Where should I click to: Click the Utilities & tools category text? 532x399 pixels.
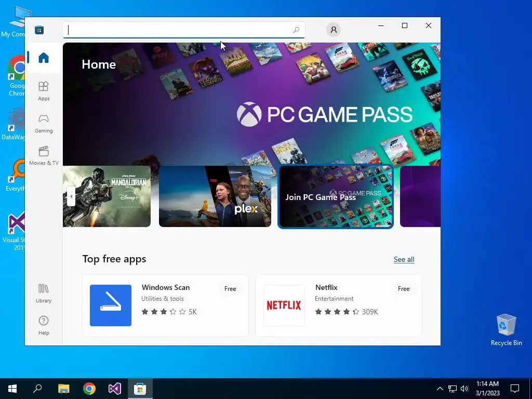tap(163, 299)
